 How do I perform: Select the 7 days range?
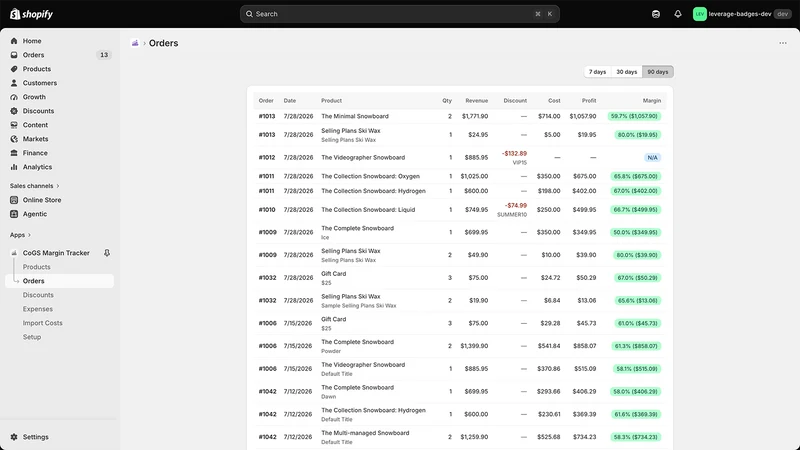pos(597,72)
